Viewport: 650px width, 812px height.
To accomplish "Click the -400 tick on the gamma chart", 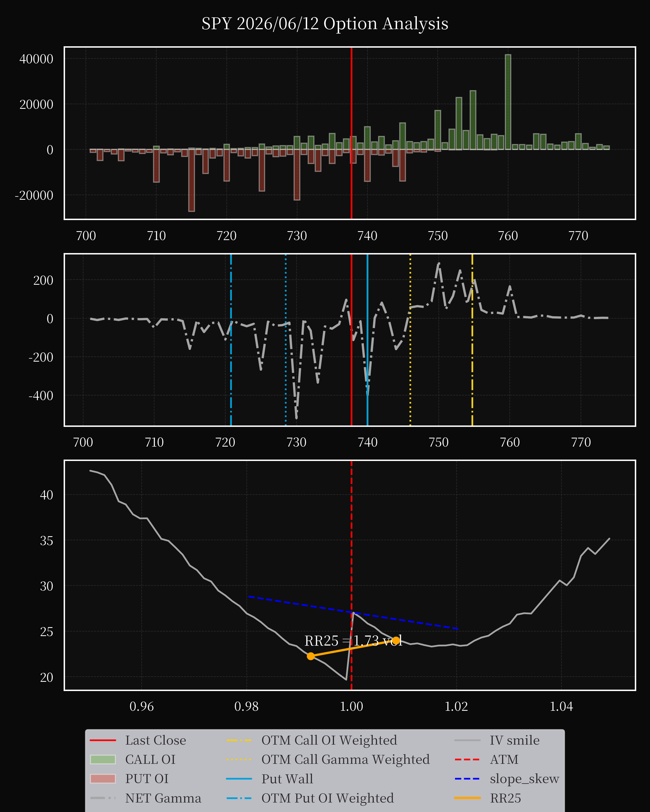I will click(41, 395).
